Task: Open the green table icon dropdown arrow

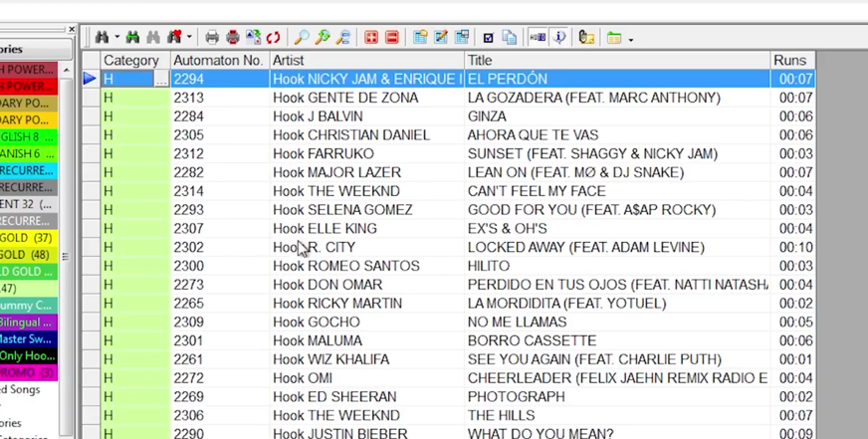Action: point(630,39)
